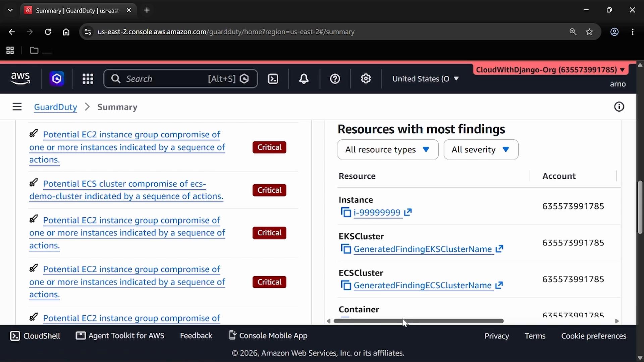Copy the GeneratedFindingECSClusterName value
Screen dimensions: 644x362
pos(346,286)
